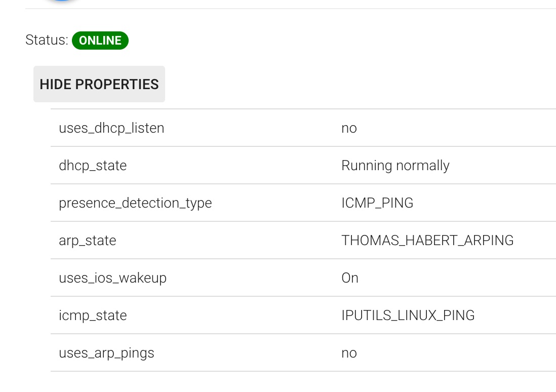Select the uses_arp_pings property name

106,354
